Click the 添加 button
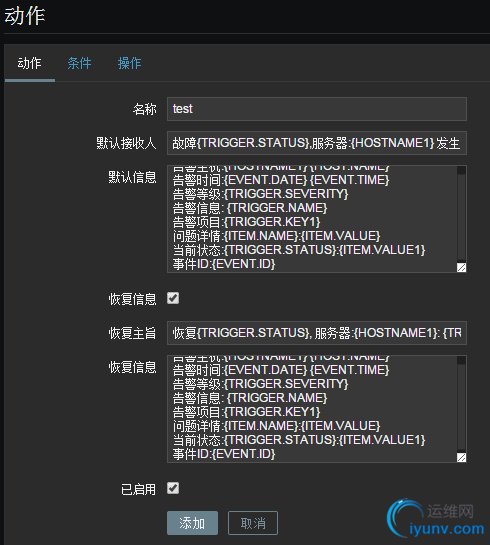This screenshot has height=545, width=490. coord(192,523)
